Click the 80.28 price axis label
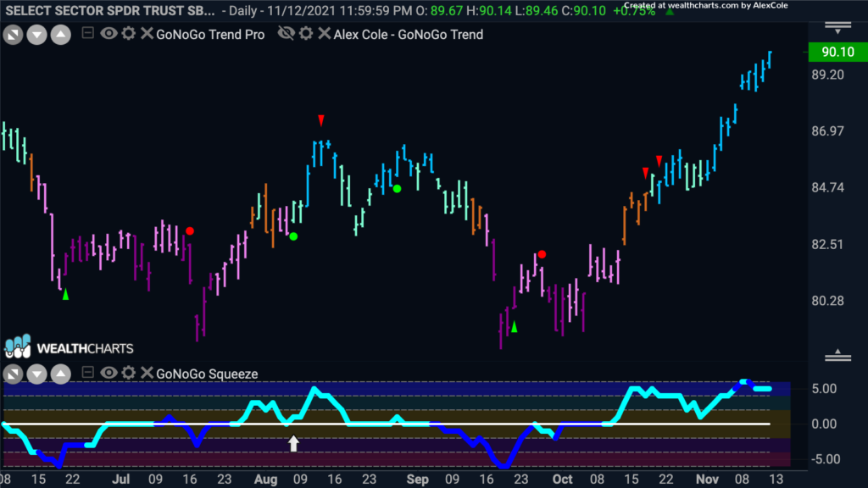Image resolution: width=868 pixels, height=488 pixels. (x=827, y=301)
